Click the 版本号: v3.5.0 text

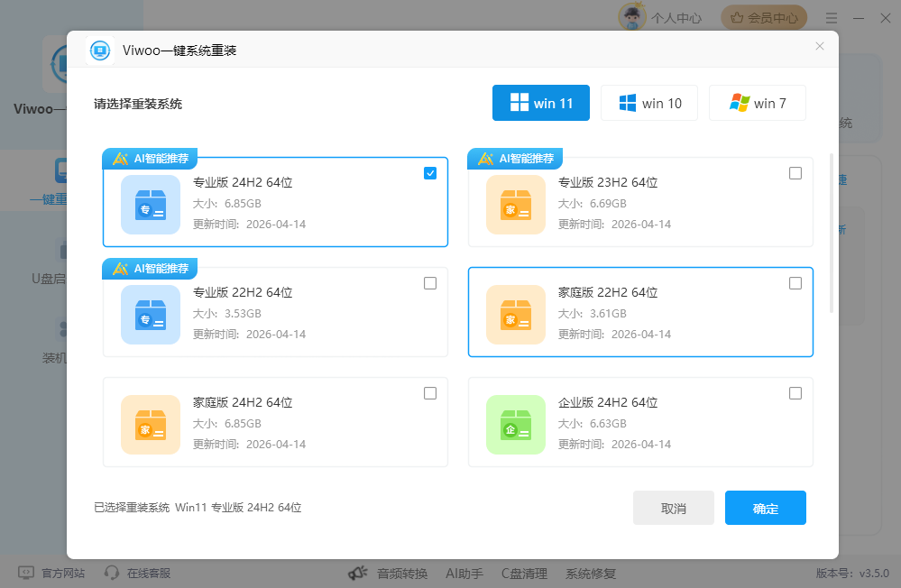tap(852, 573)
